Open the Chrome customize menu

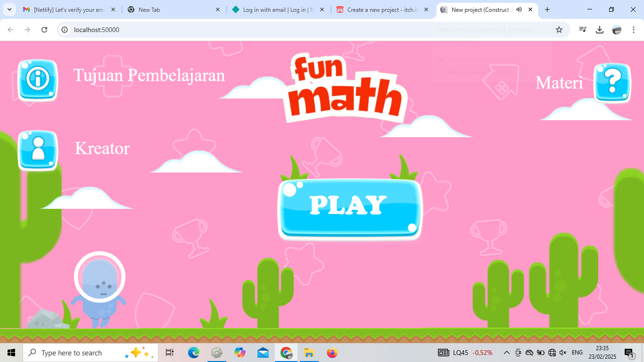tap(634, 29)
